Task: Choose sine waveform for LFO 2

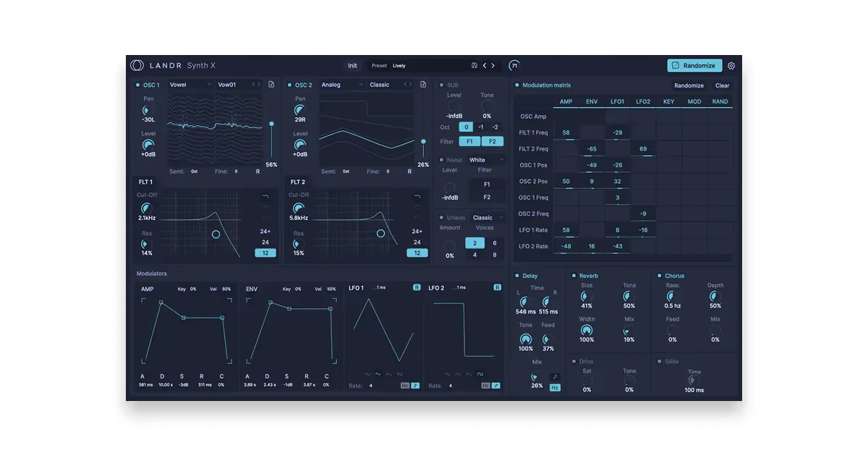Action: coord(447,374)
